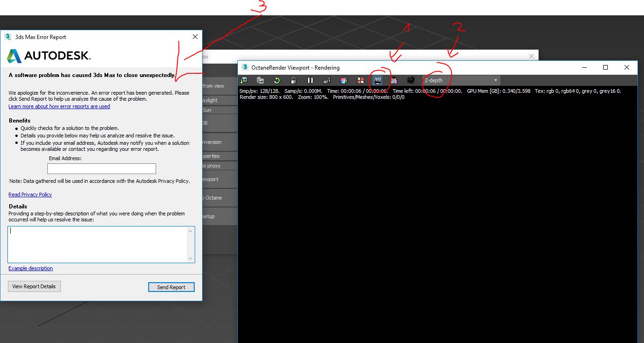Viewport: 644px width, 343px height.
Task: Click the 3ds Max icon in OctaneRender title bar
Action: (245, 67)
